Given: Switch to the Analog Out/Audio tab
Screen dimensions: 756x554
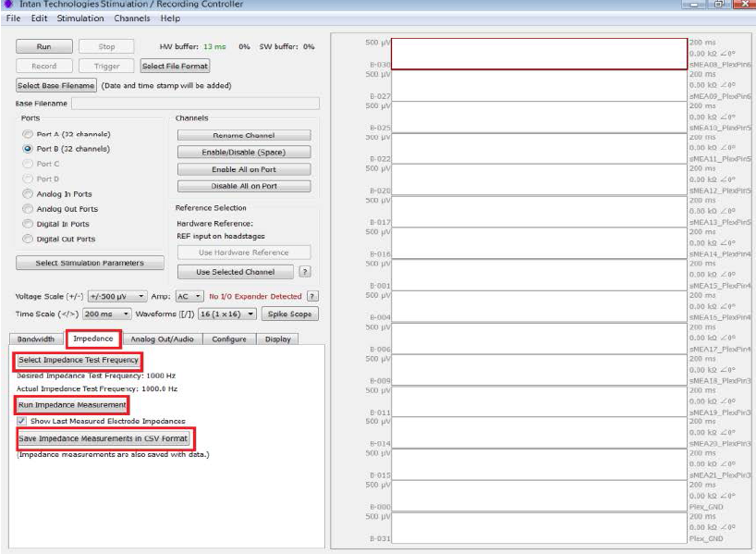Looking at the screenshot, I should (162, 339).
